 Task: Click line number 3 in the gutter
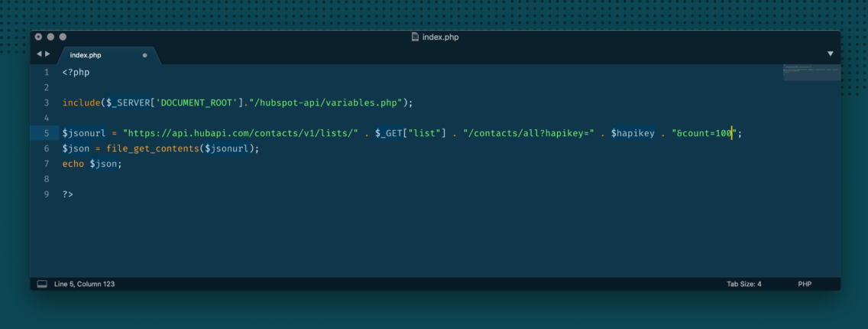click(x=46, y=103)
